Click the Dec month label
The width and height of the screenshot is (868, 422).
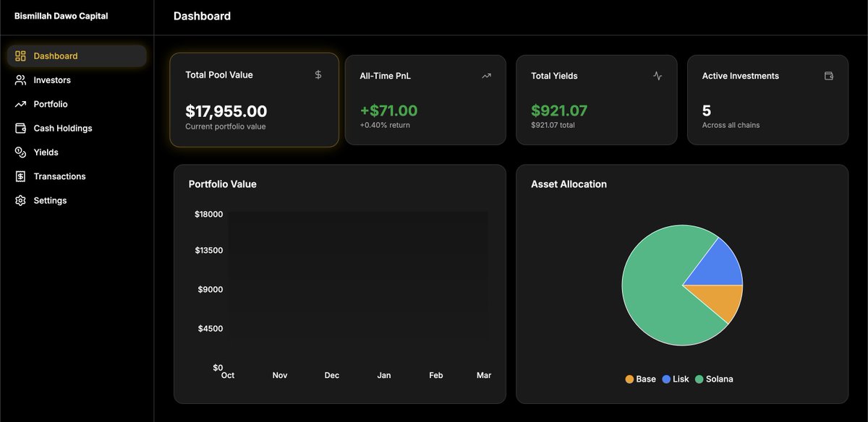pos(332,376)
